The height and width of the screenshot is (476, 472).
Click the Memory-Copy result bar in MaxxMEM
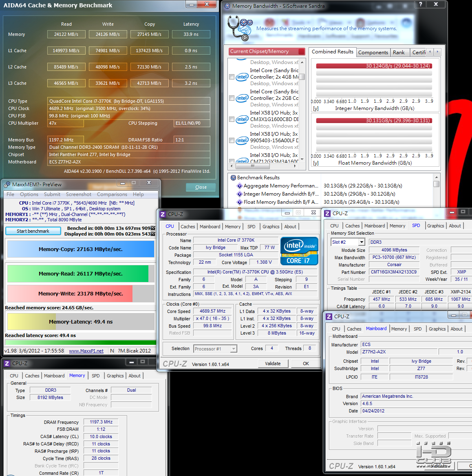81,249
